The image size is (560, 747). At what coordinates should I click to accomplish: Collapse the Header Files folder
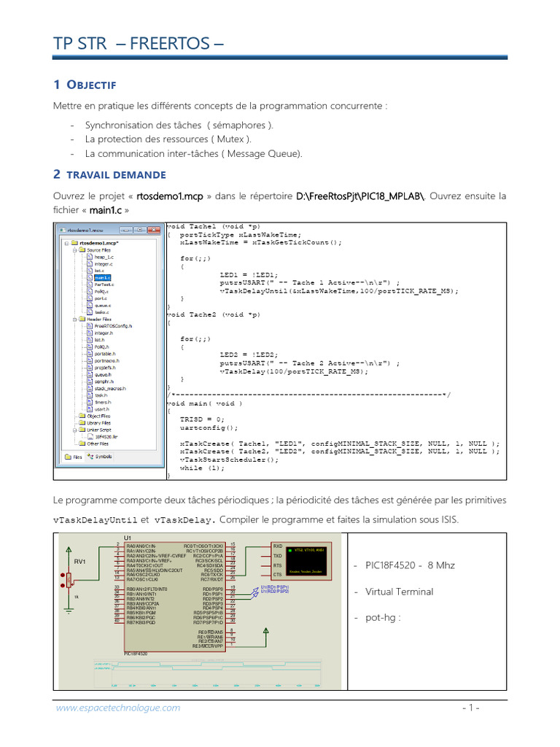75,320
